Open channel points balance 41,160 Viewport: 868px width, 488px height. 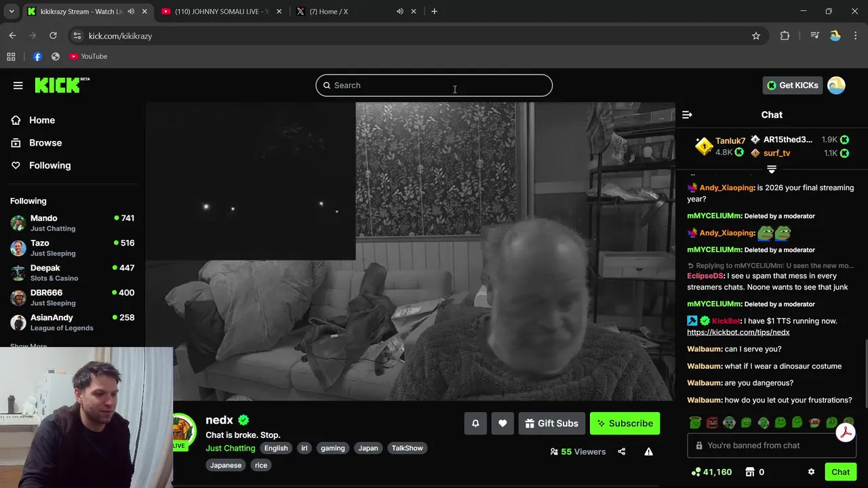pos(711,472)
